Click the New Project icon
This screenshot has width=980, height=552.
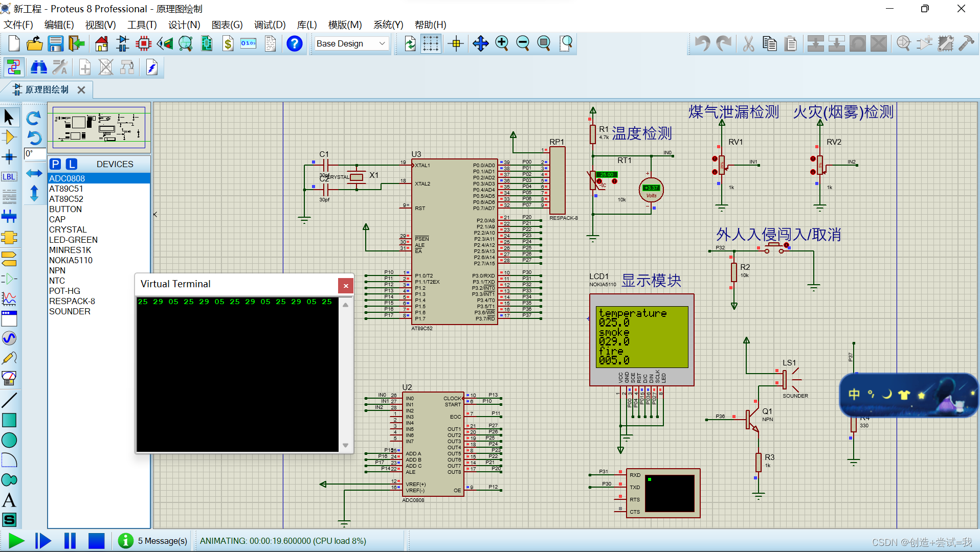point(14,44)
